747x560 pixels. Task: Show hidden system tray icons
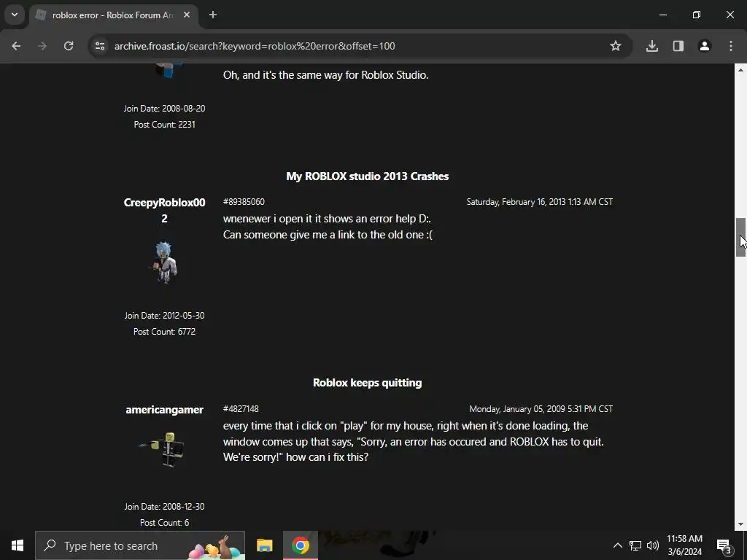tap(617, 545)
